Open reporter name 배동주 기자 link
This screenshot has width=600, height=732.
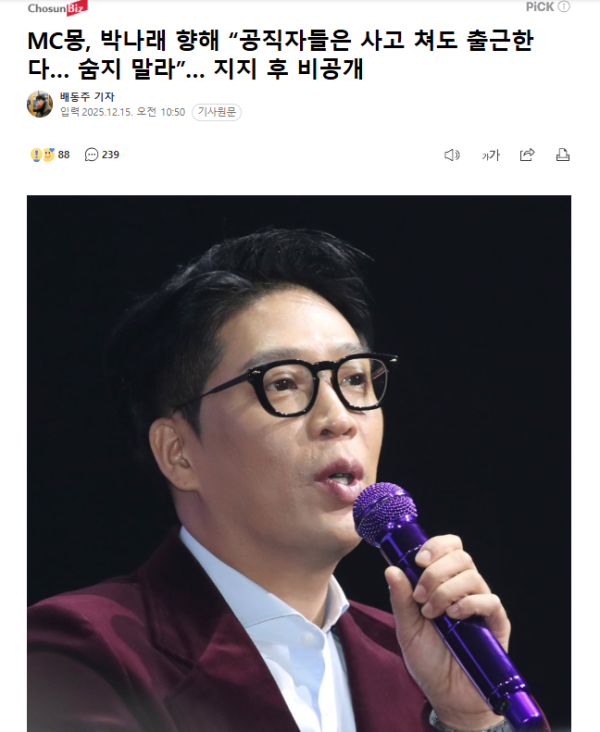pyautogui.click(x=87, y=97)
